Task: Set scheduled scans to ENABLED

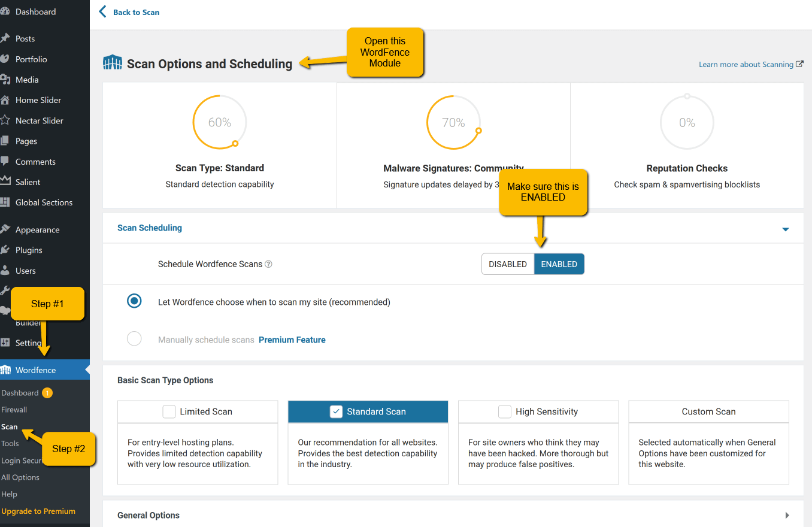Action: [559, 264]
